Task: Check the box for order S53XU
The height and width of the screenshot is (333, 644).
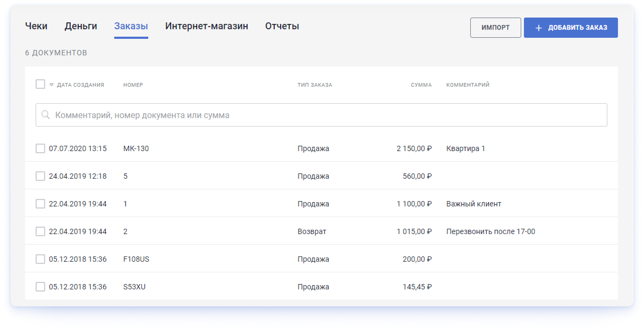Action: pos(40,287)
